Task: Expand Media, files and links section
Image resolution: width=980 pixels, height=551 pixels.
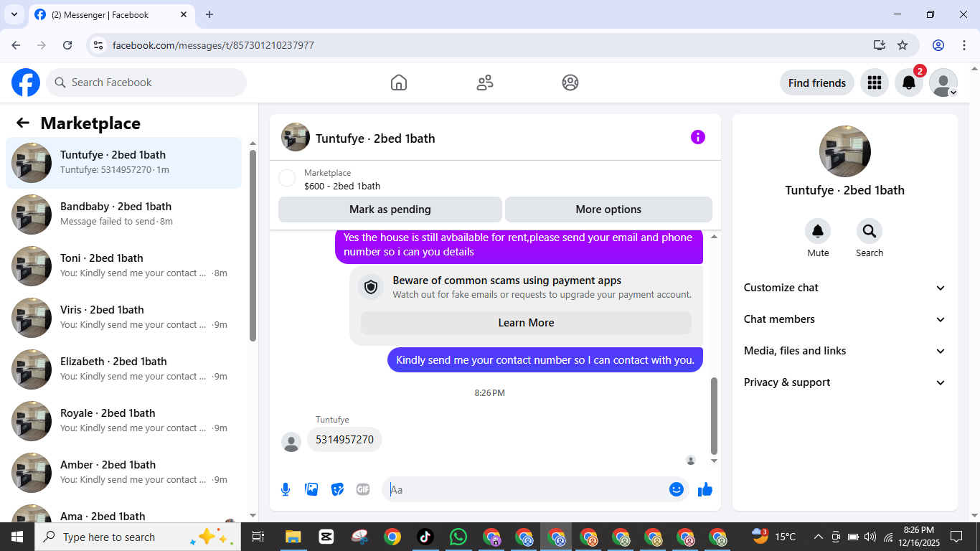Action: tap(844, 351)
